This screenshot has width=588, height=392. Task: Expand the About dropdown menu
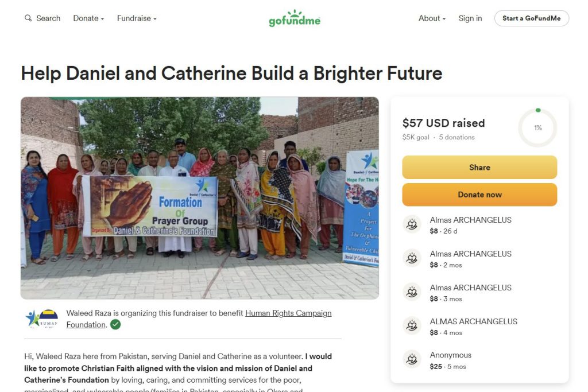[x=432, y=18]
